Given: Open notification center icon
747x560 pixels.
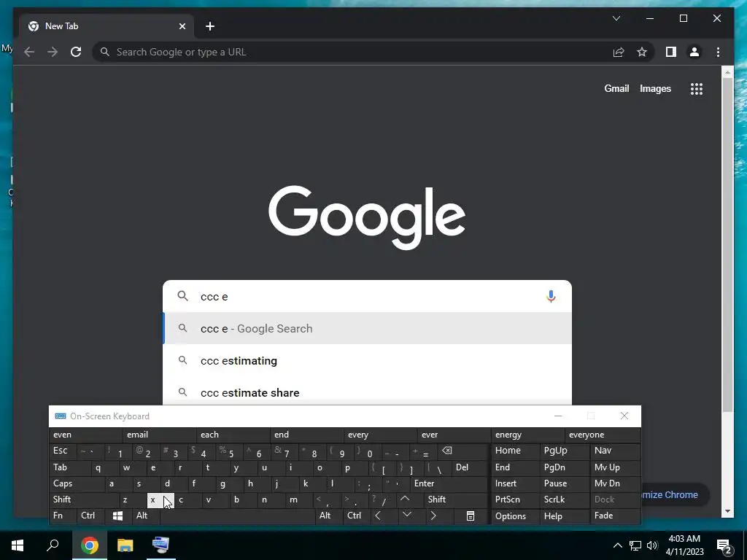Looking at the screenshot, I should tap(724, 545).
